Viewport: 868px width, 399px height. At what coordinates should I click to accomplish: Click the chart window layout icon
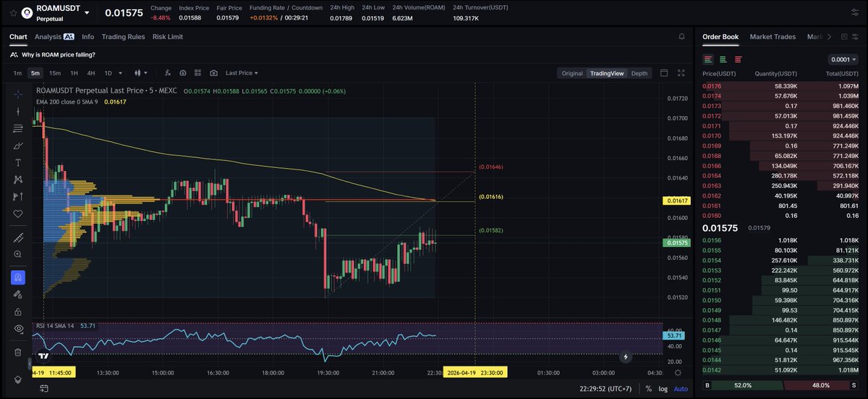tap(664, 73)
